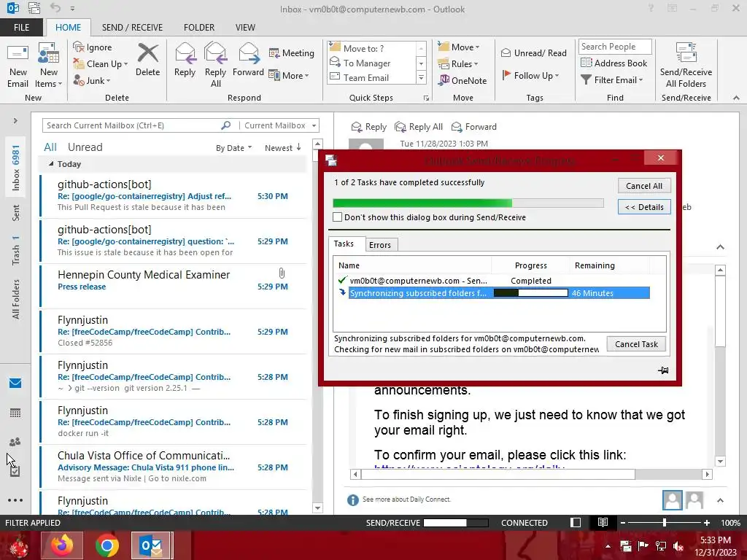The width and height of the screenshot is (747, 560).
Task: Click the ribbon Reply All icon
Action: coord(215,52)
